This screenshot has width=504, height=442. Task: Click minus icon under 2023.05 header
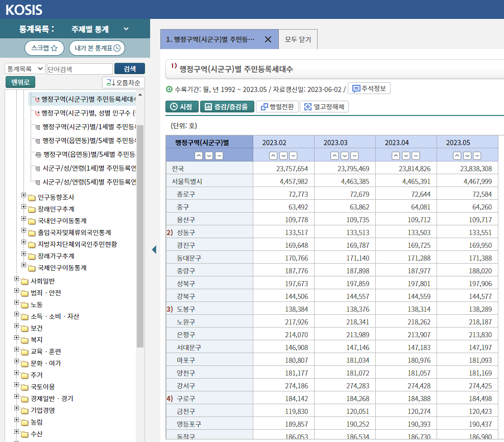tap(477, 156)
